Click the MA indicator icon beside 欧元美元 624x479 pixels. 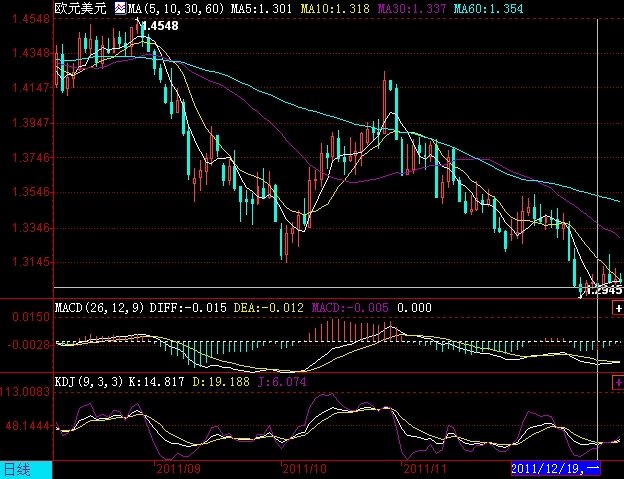(120, 8)
